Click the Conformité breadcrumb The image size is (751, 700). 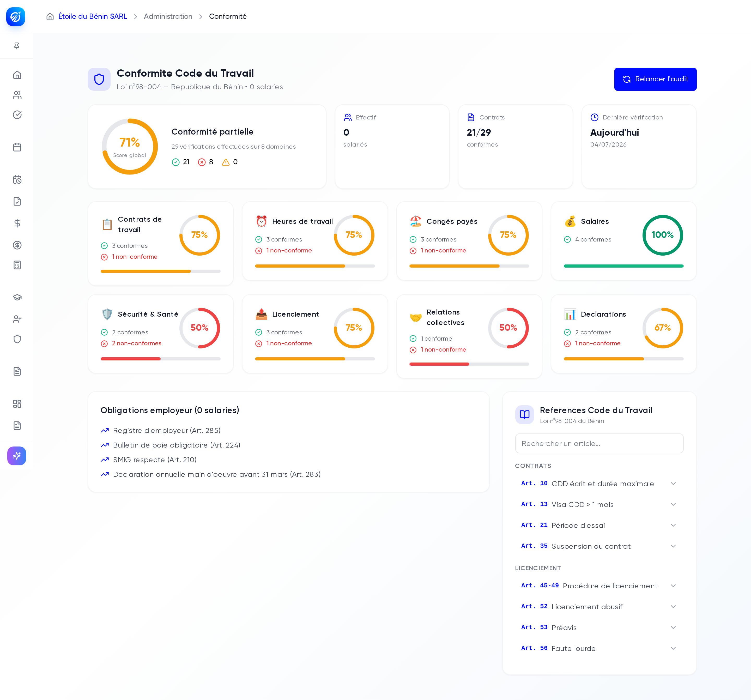click(228, 17)
